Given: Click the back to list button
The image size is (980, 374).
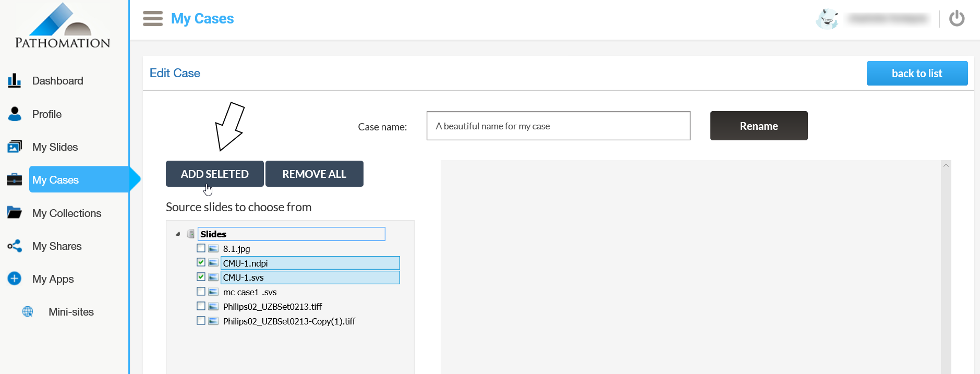Looking at the screenshot, I should click(916, 74).
